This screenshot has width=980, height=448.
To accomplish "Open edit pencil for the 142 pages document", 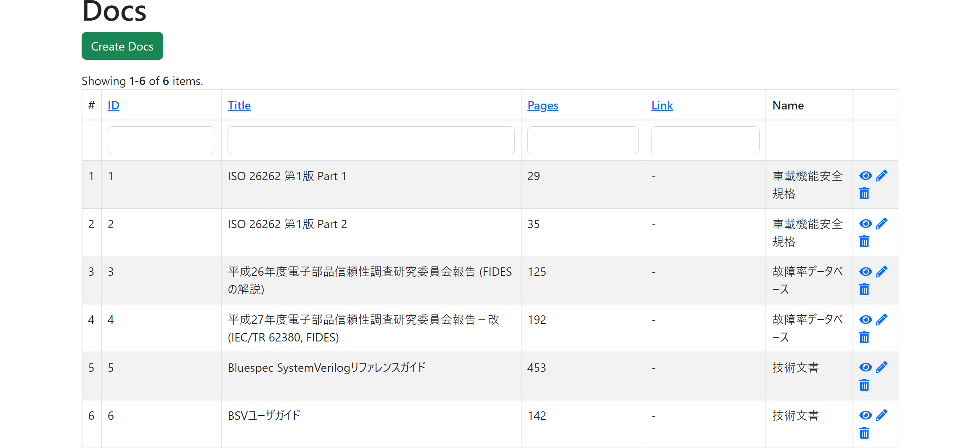I will pos(882,415).
